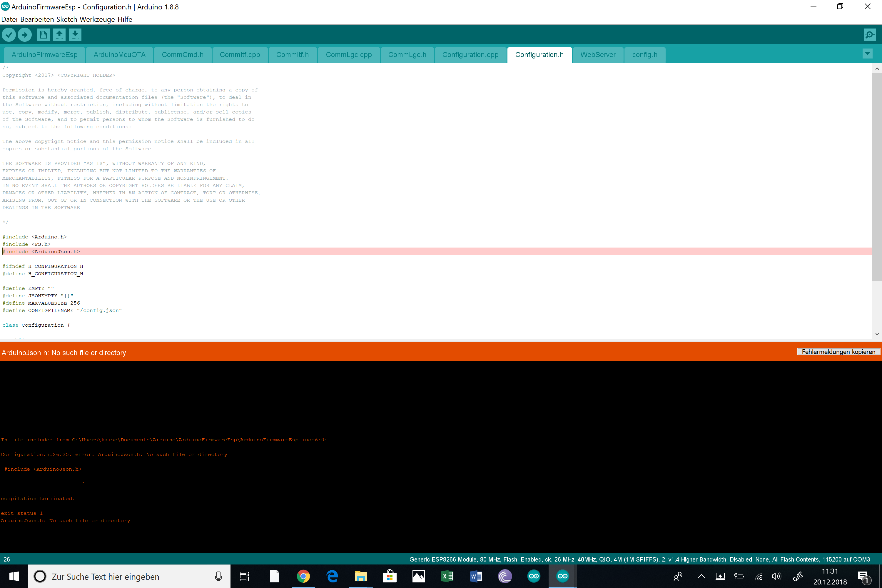Screen dimensions: 882x588
Task: Click the Fehlermeldungen kopieren button
Action: (x=838, y=352)
